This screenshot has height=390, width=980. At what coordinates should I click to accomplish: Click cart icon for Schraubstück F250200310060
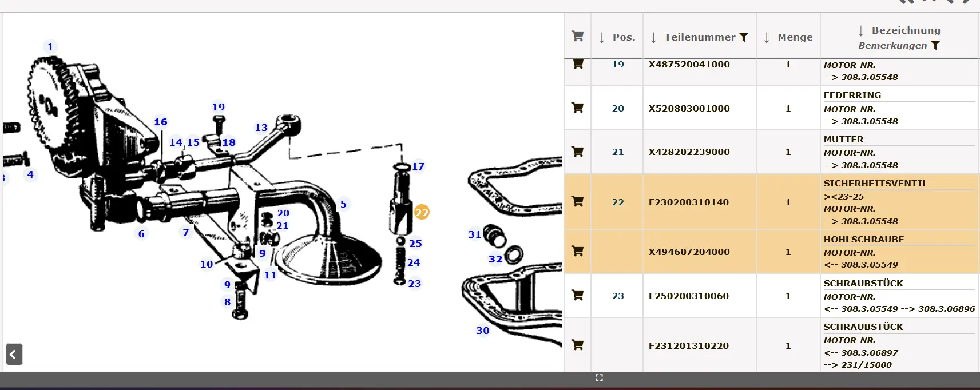(577, 295)
